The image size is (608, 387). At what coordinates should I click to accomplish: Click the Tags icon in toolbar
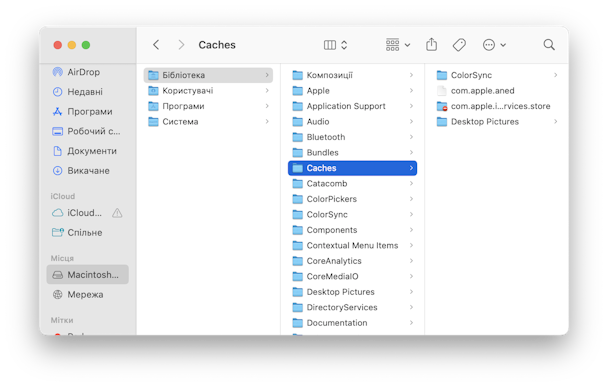click(x=459, y=45)
